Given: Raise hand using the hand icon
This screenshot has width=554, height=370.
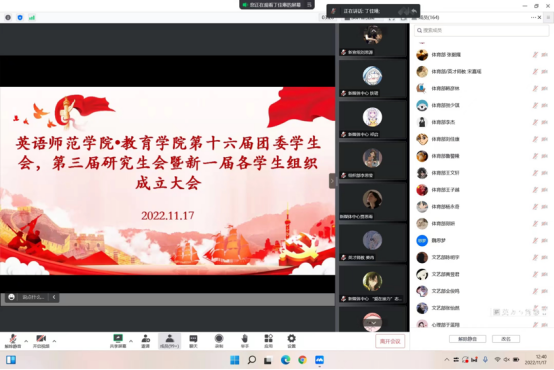Looking at the screenshot, I should coord(245,341).
